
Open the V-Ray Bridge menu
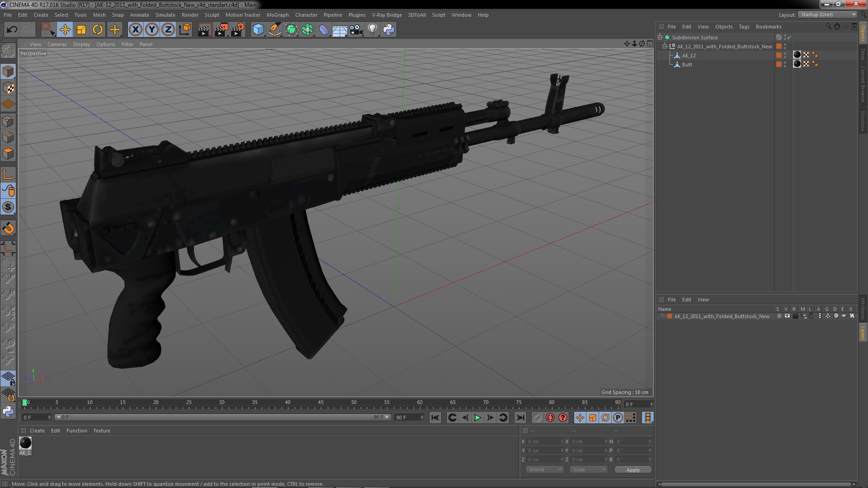click(x=387, y=15)
